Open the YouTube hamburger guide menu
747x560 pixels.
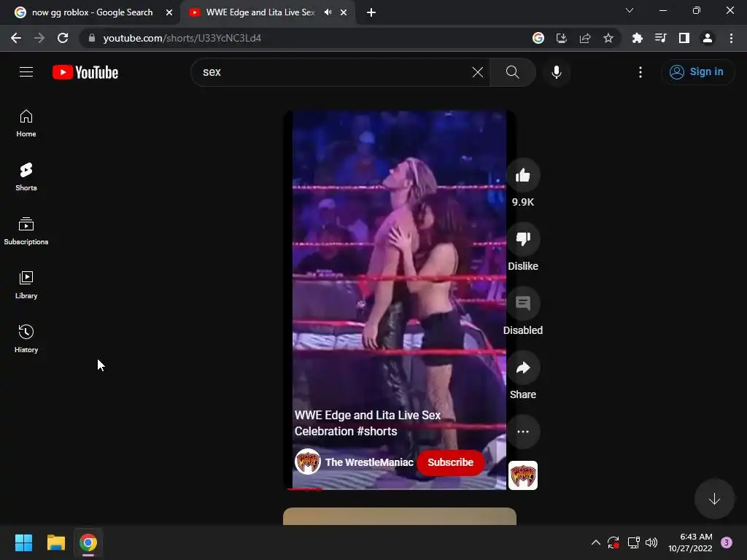26,72
